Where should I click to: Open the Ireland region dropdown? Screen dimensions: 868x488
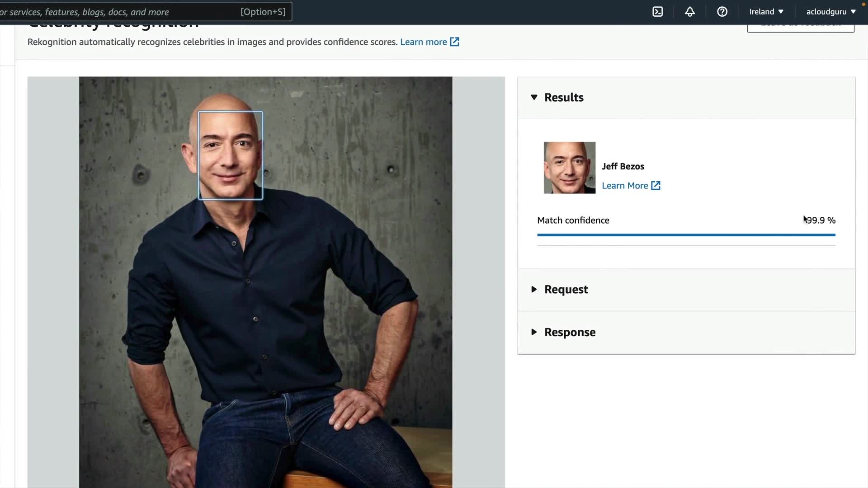(766, 12)
